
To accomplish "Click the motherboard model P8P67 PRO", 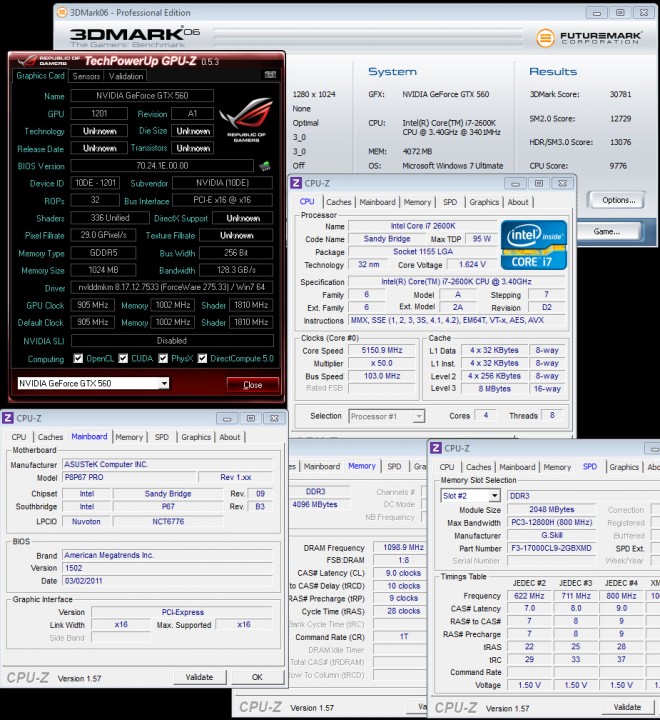I will [x=129, y=478].
